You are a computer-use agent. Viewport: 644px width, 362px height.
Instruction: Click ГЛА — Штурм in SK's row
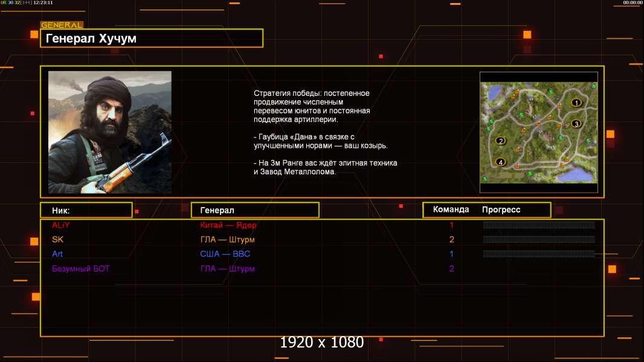click(228, 240)
